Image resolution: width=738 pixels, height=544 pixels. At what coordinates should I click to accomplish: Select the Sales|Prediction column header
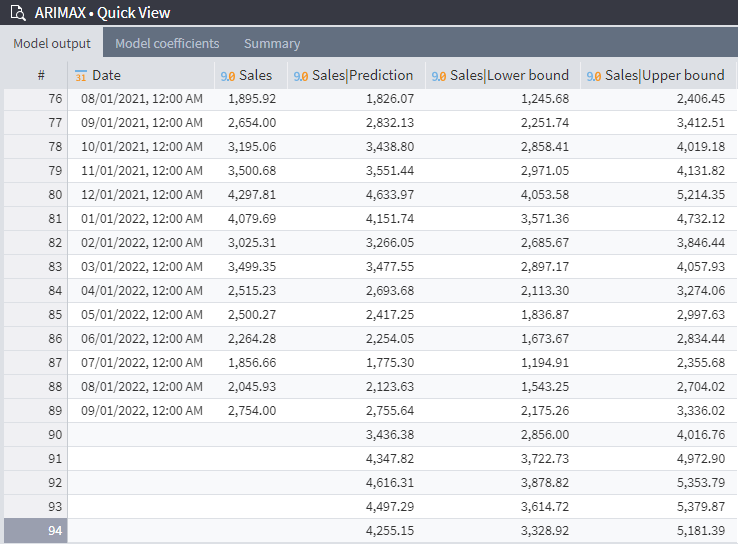click(x=356, y=75)
